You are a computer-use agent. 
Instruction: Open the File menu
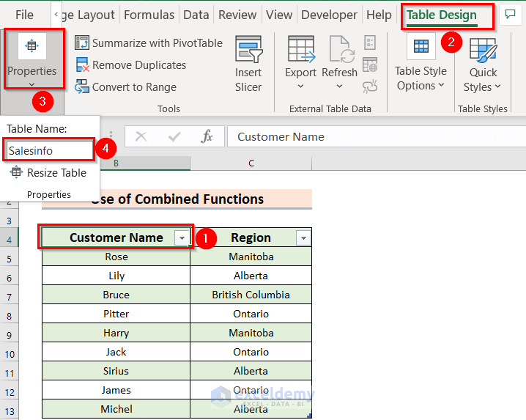[24, 15]
